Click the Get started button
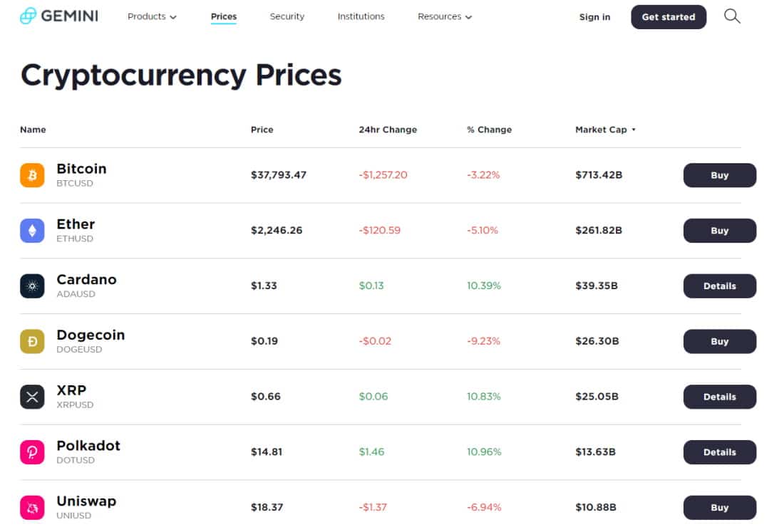This screenshot has height=532, width=784. tap(669, 17)
